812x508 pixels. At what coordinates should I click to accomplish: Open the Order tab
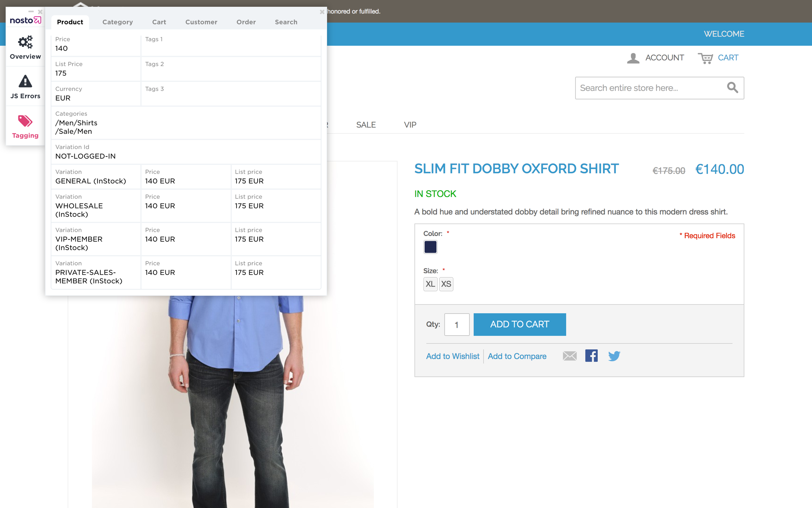click(246, 22)
